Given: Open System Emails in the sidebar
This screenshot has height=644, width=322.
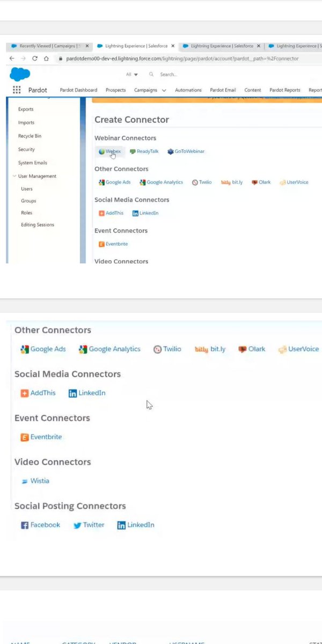Looking at the screenshot, I should tap(32, 163).
